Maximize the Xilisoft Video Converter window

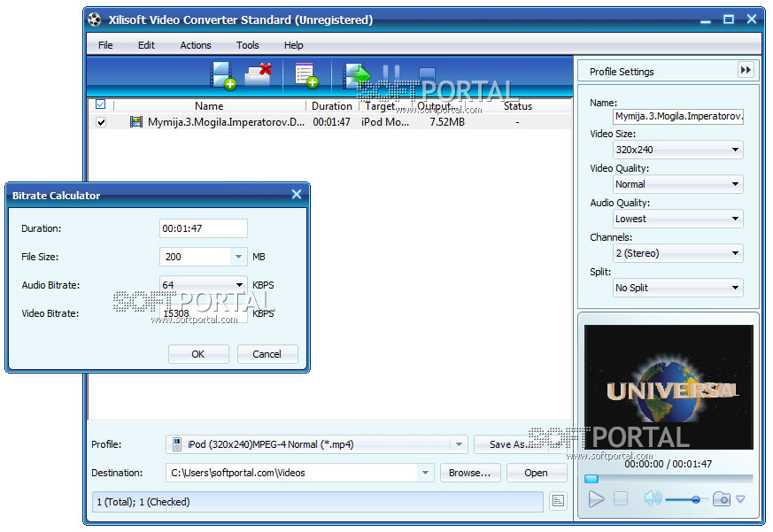729,19
